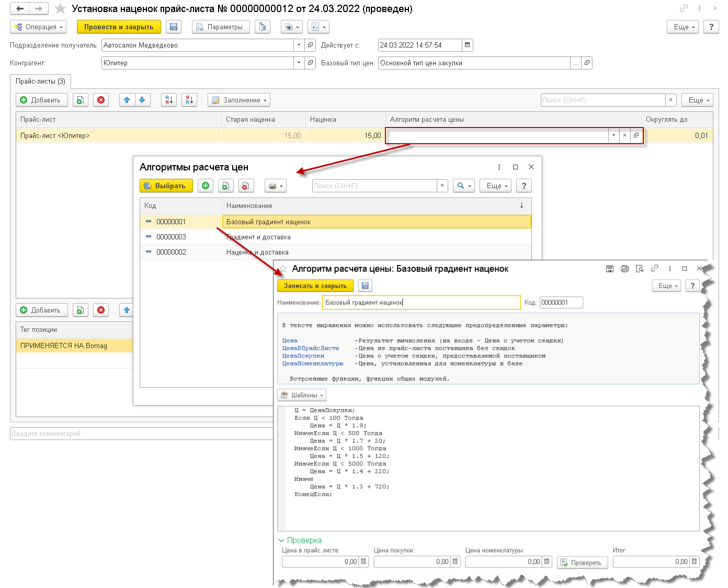This screenshot has width=728, height=588.
Task: Save the algorithm with the diskette beside Записать и закрыть
Action: click(x=365, y=286)
